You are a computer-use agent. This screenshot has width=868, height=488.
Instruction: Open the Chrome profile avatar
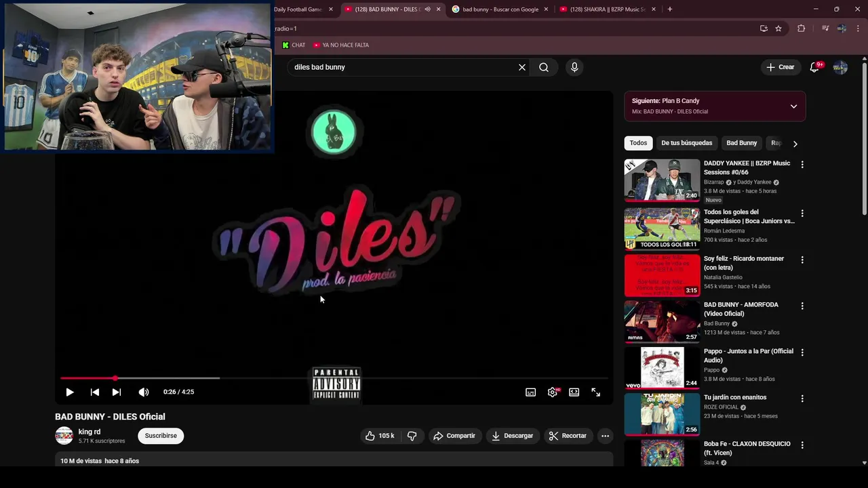click(x=842, y=28)
